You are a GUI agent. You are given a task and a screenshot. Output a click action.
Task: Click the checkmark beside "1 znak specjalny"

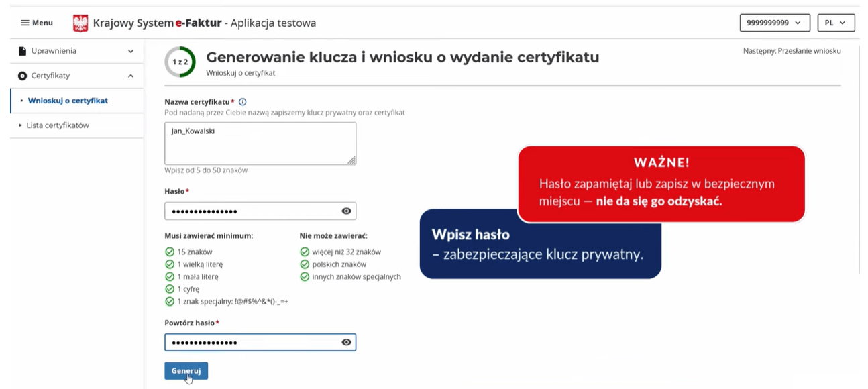[168, 301]
